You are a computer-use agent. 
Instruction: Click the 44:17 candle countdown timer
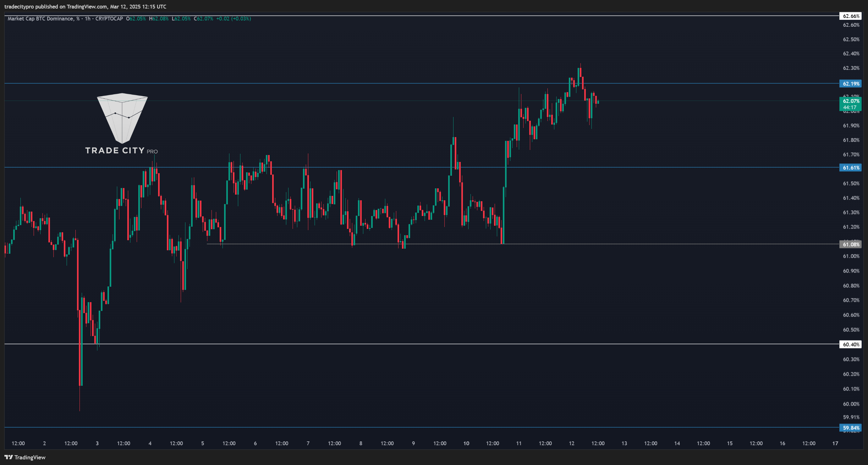pyautogui.click(x=849, y=108)
